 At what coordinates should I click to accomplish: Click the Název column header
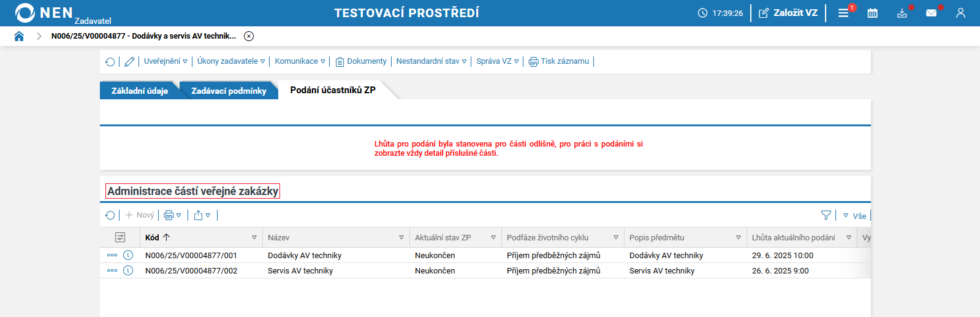(278, 237)
